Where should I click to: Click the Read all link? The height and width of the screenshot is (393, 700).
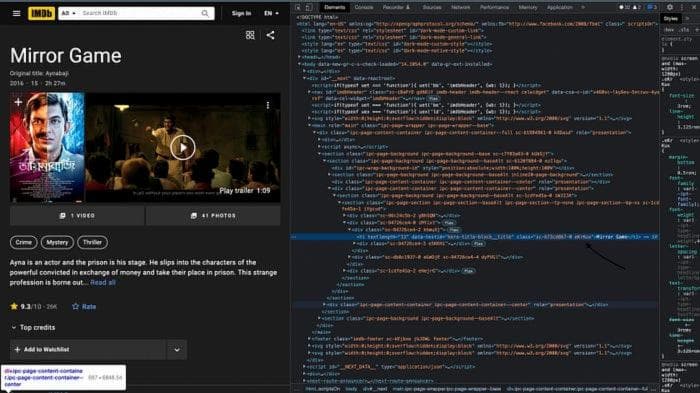pos(103,283)
